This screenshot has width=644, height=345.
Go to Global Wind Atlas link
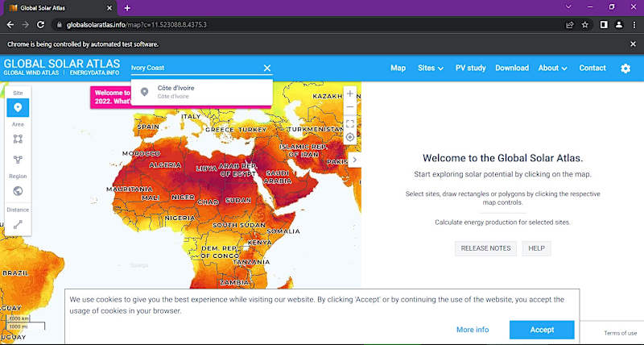click(x=31, y=73)
